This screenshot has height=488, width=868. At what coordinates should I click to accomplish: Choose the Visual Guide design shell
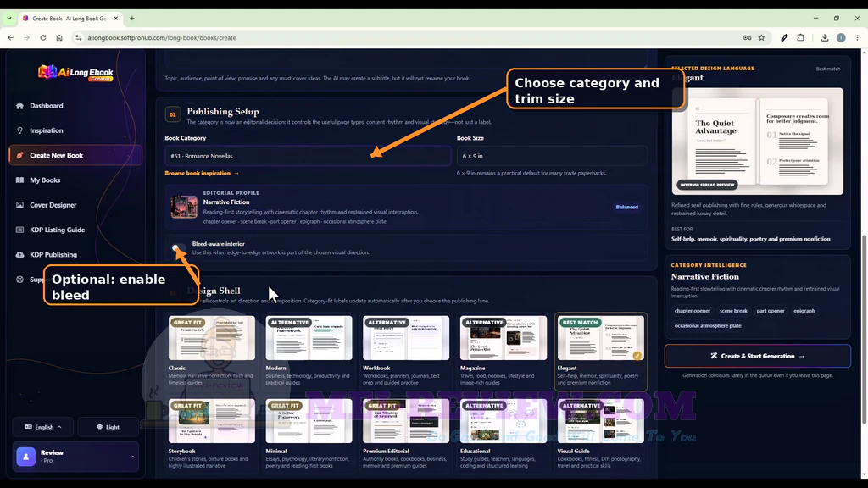(601, 435)
